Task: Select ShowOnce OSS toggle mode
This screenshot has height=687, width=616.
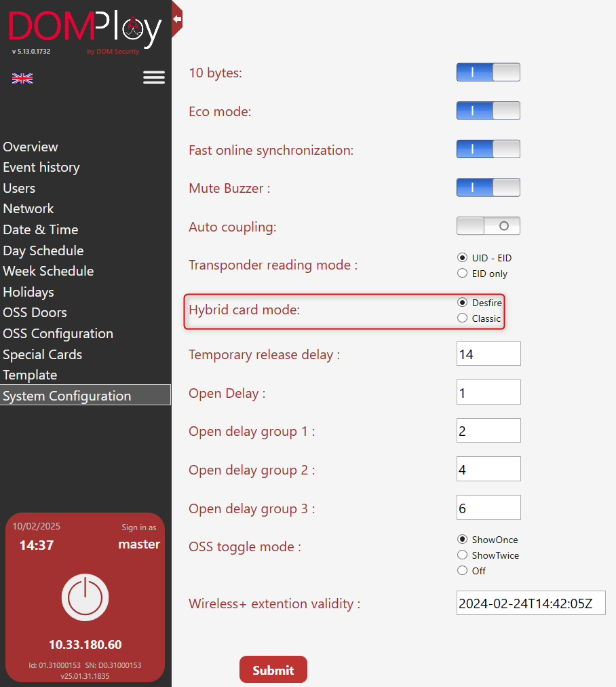Action: pos(462,539)
